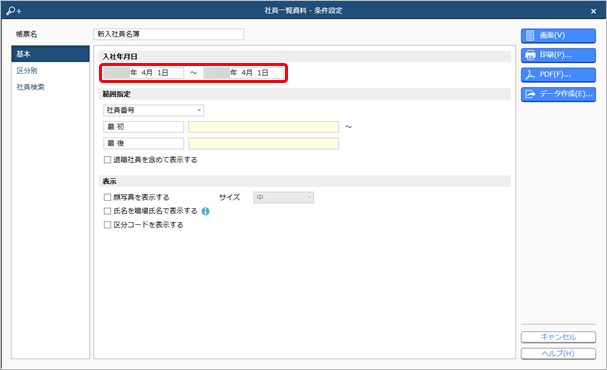607x370 pixels.
Task: Open the 社員検索 tab
Action: pyautogui.click(x=31, y=87)
